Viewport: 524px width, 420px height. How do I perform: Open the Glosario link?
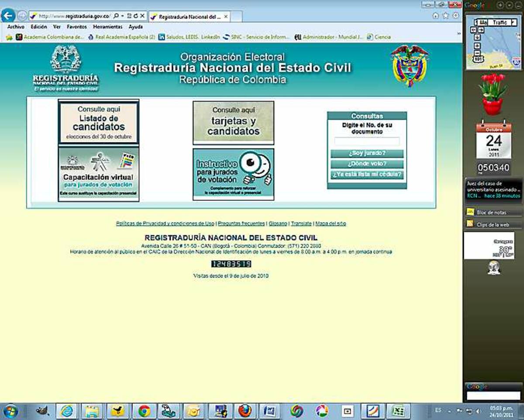click(x=278, y=224)
